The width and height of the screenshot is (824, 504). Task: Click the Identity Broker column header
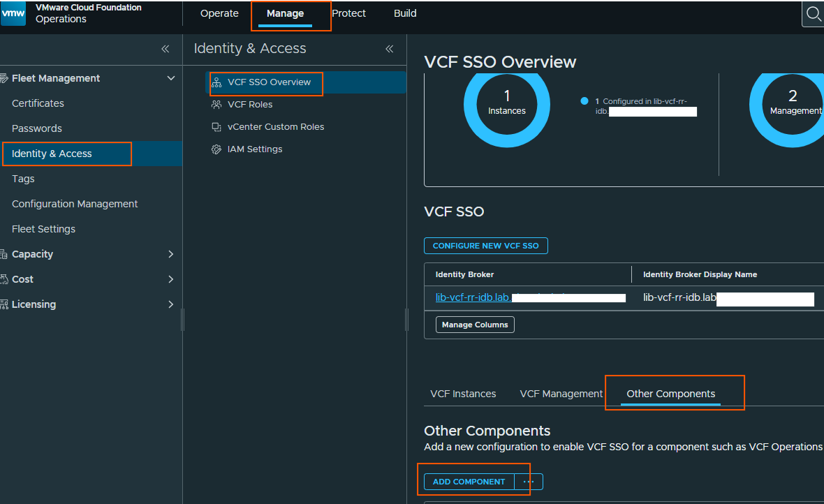[x=464, y=275]
